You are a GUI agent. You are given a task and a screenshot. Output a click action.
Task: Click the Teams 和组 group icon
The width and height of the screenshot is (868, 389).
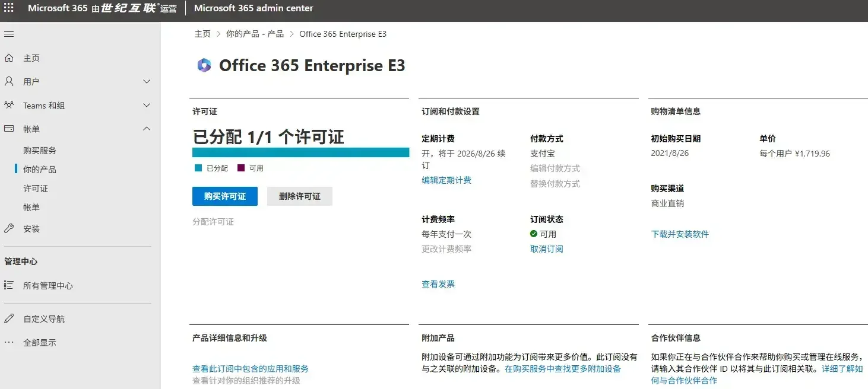pos(9,106)
